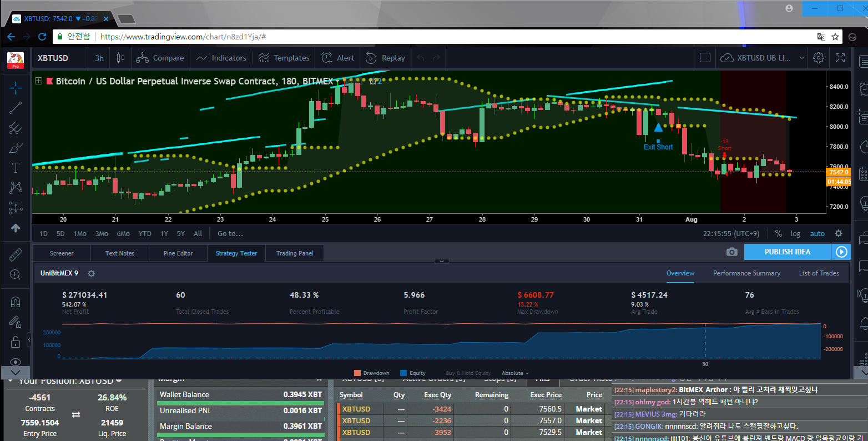Viewport: 868px width, 441px height.
Task: Switch to the Screener tab
Action: tap(62, 253)
